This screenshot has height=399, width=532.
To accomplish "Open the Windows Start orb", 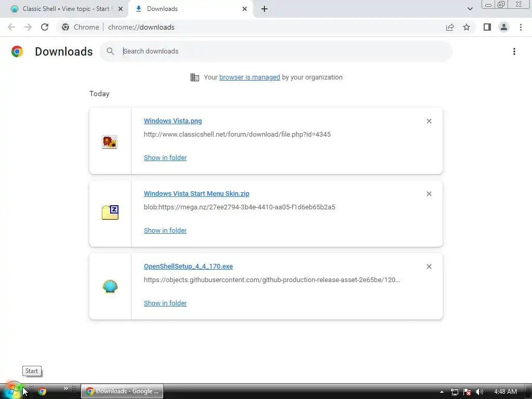I will pos(12,391).
